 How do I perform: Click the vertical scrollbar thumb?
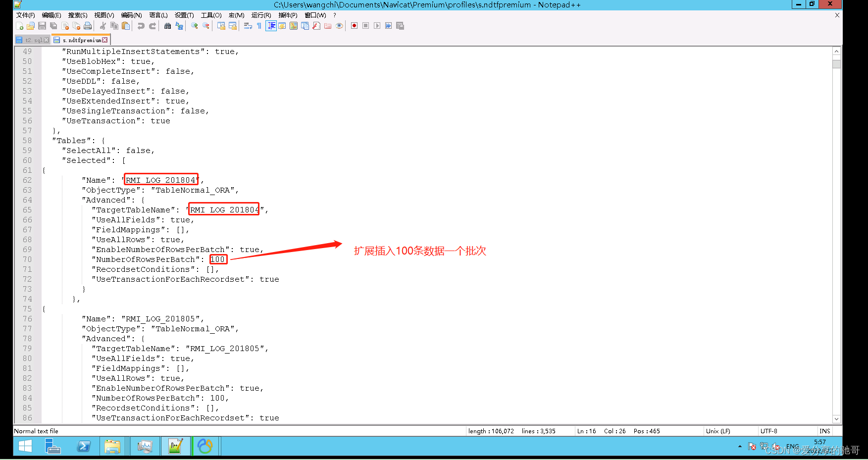tap(836, 64)
